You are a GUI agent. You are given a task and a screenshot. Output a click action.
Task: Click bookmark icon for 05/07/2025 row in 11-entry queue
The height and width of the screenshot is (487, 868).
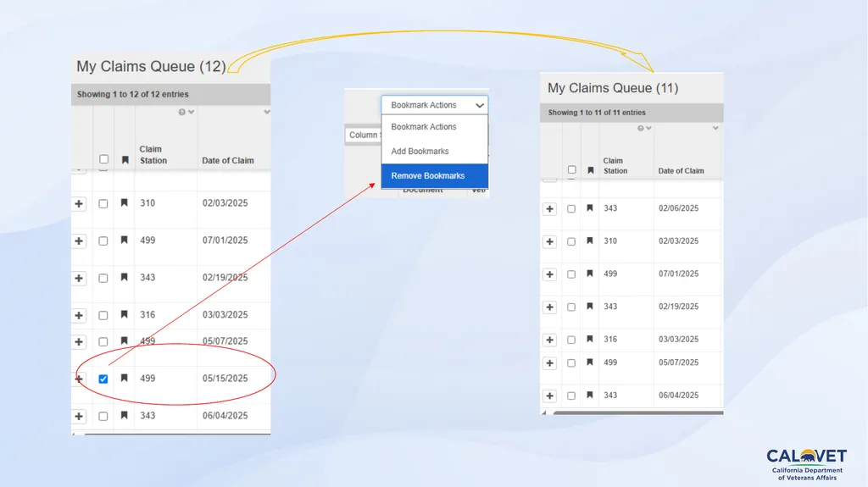click(x=590, y=362)
